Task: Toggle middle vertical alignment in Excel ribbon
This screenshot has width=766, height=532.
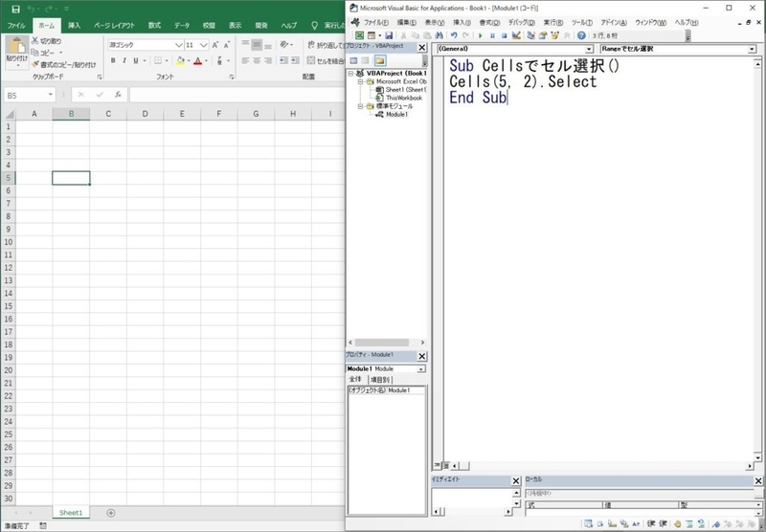Action: click(257, 45)
